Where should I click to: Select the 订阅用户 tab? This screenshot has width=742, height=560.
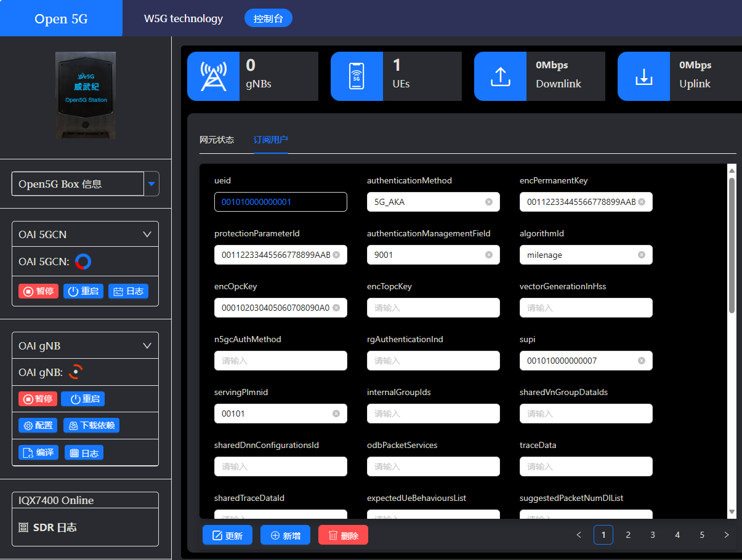click(270, 140)
